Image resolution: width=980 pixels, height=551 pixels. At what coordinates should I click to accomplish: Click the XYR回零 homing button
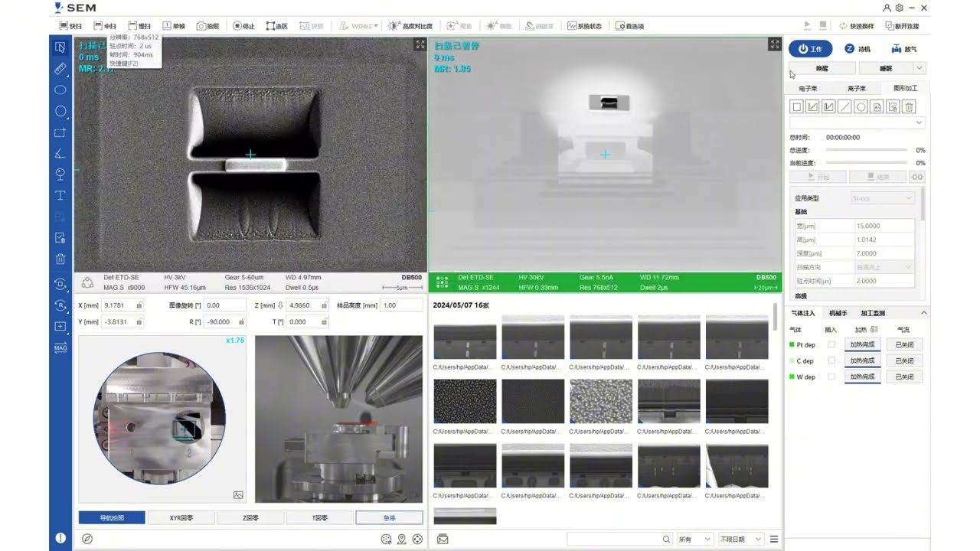pos(183,517)
